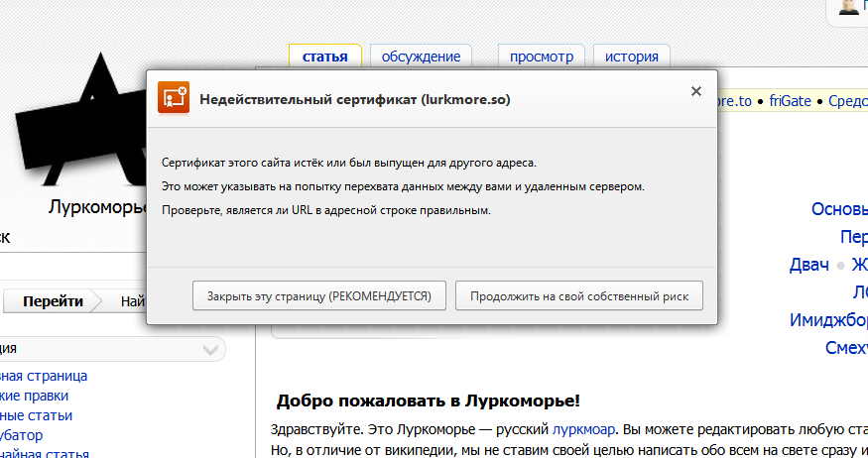Click the 'Луркоморье' site title text
This screenshot has width=868, height=458.
(x=98, y=206)
